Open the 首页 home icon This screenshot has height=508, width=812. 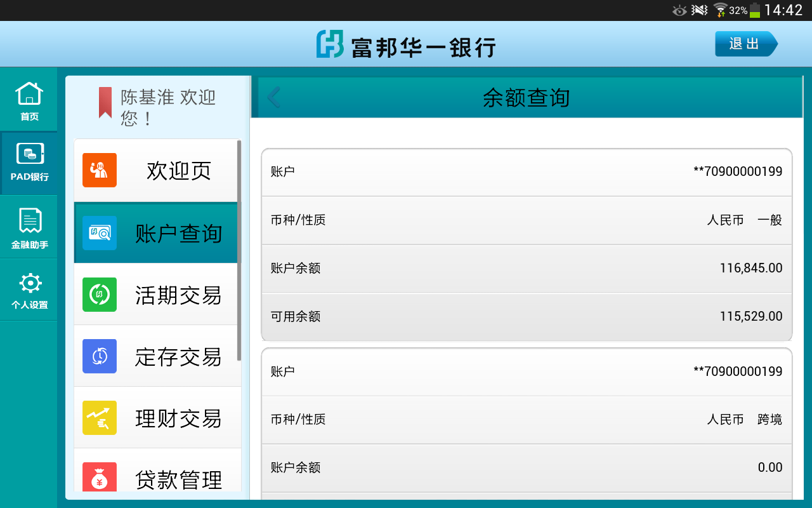pos(29,101)
